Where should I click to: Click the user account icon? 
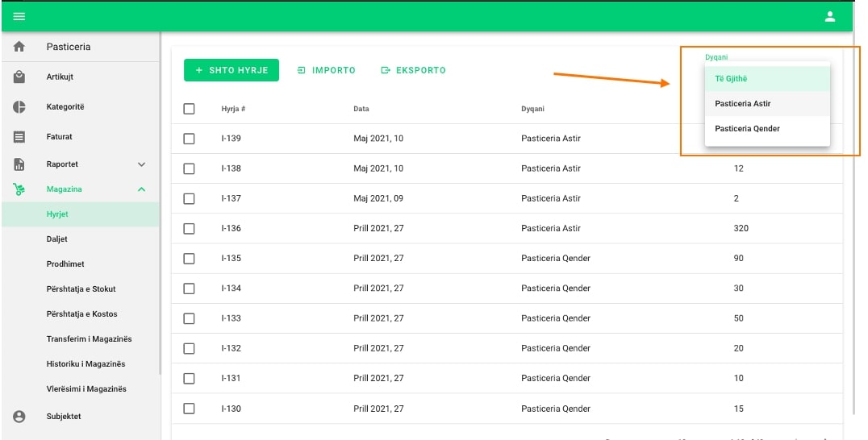(829, 17)
